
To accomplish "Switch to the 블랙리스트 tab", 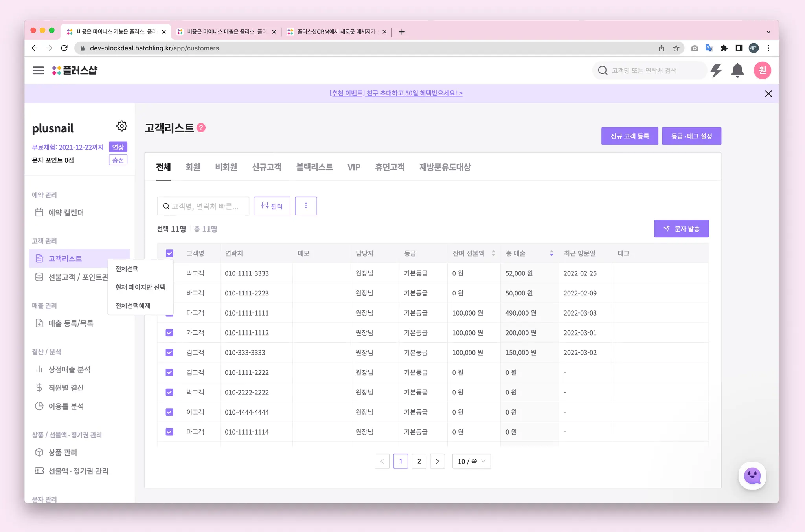I will pos(314,167).
